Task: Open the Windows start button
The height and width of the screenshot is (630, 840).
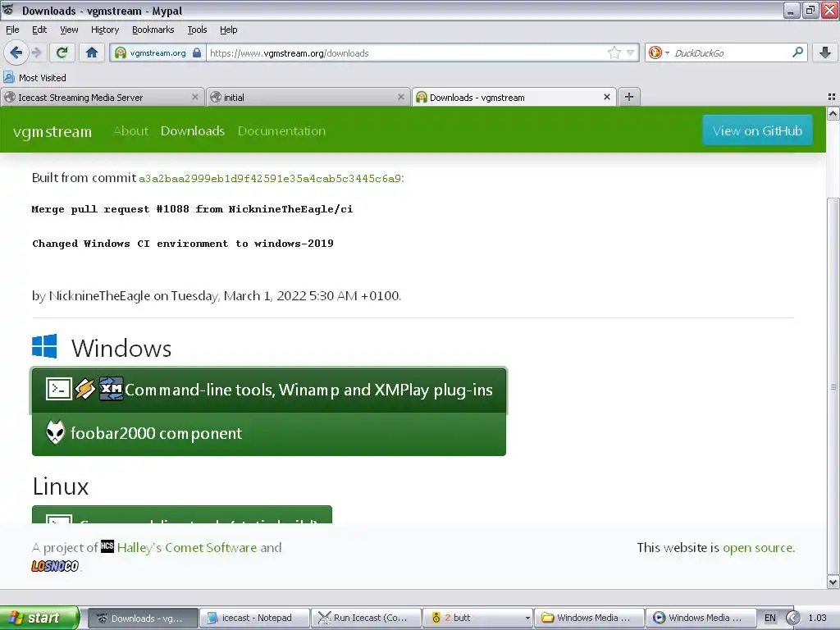Action: click(x=39, y=618)
